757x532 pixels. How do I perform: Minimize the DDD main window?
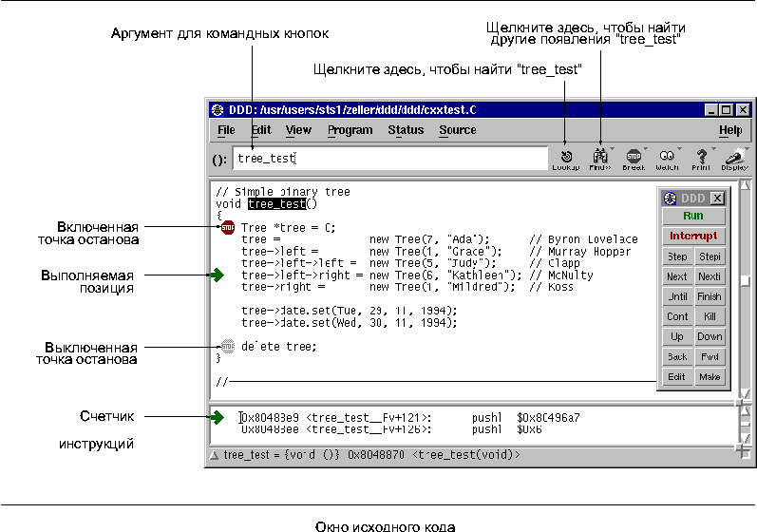[710, 110]
